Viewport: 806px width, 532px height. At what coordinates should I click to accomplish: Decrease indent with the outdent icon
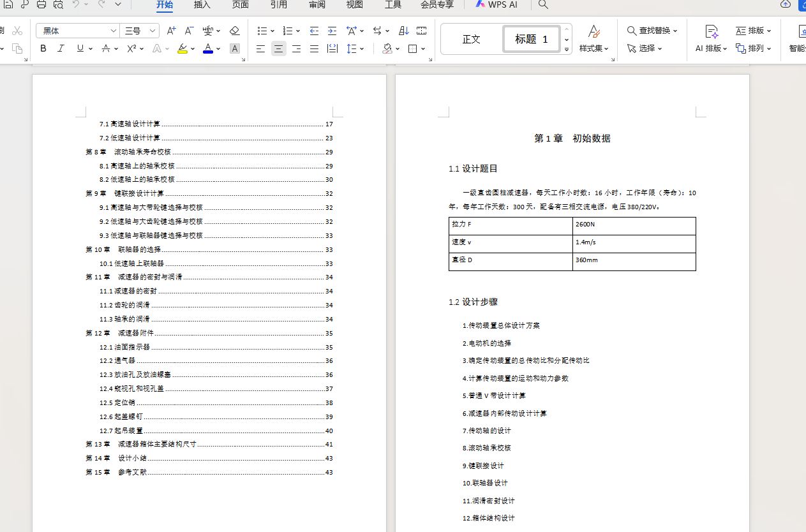click(x=314, y=31)
